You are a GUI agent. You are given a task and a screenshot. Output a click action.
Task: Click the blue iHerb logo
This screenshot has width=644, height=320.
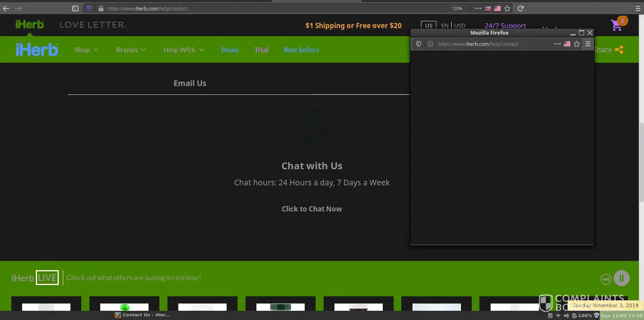[37, 50]
